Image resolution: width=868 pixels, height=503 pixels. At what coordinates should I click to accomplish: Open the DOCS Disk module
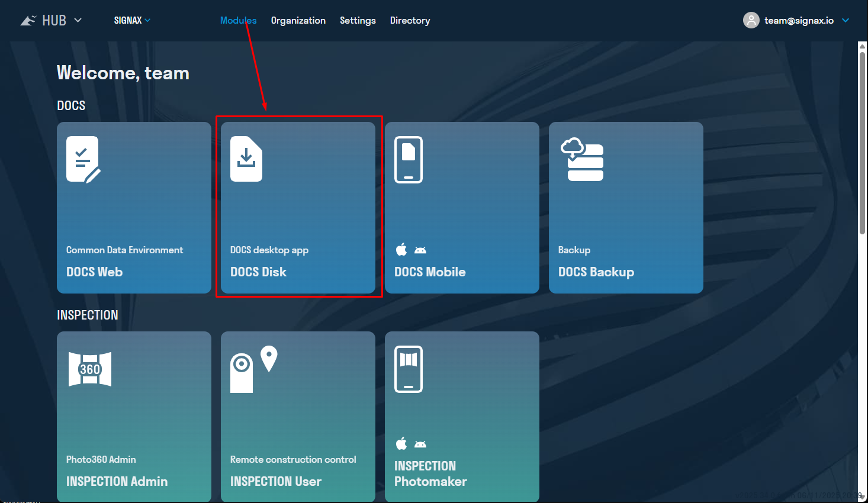click(x=298, y=208)
